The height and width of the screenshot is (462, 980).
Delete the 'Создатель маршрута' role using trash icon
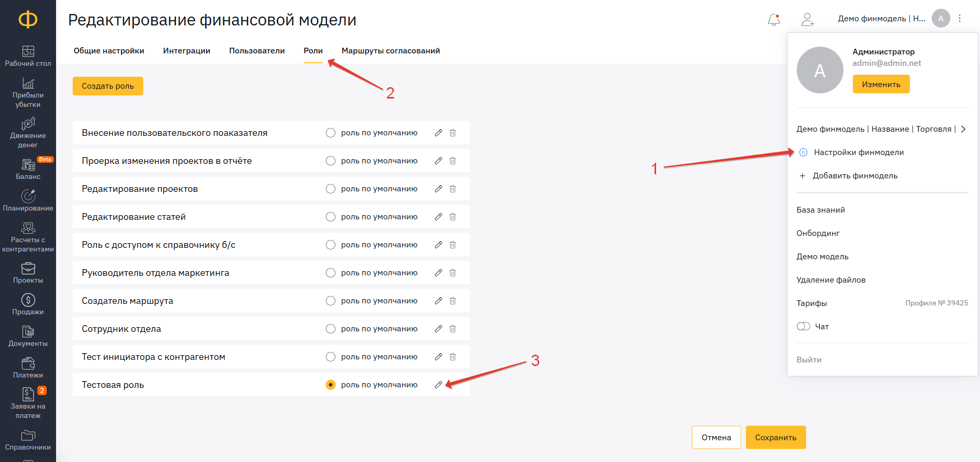point(453,301)
